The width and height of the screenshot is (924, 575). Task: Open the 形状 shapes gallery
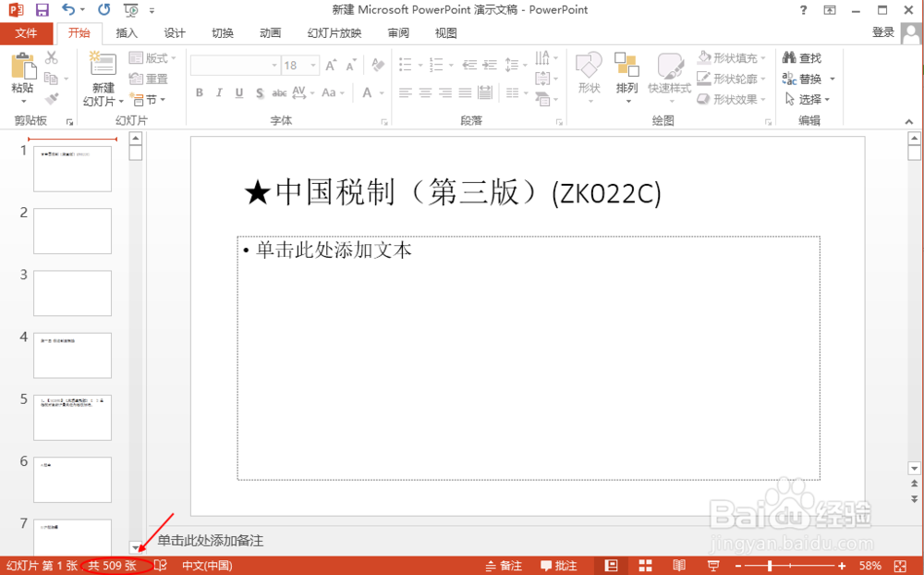tap(589, 79)
